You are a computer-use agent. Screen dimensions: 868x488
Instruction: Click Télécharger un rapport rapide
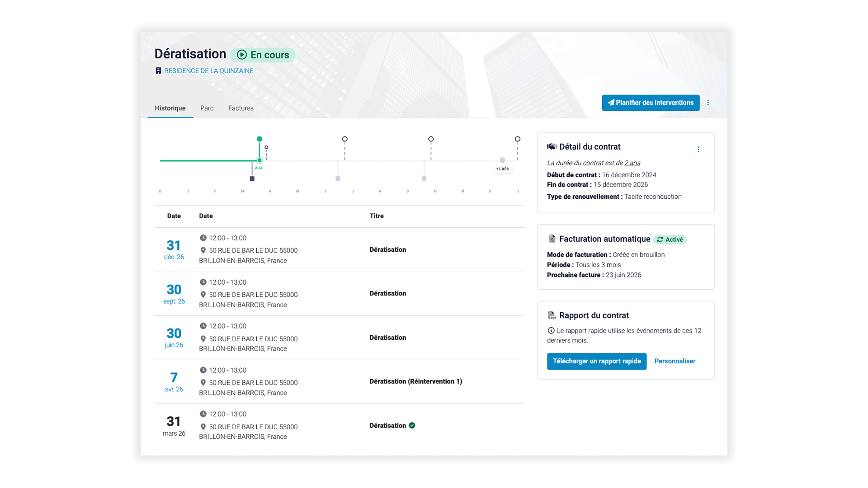596,361
